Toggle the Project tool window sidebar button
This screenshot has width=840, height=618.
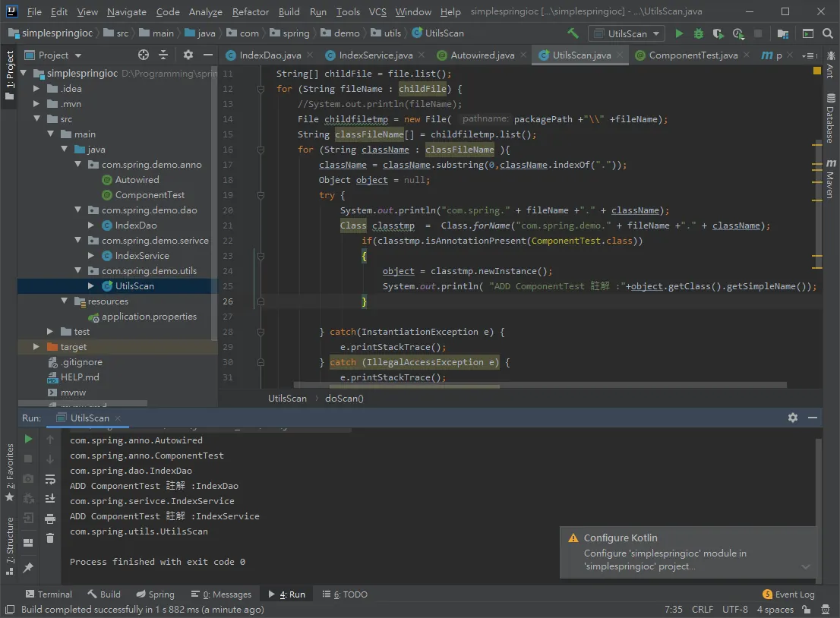[10, 76]
